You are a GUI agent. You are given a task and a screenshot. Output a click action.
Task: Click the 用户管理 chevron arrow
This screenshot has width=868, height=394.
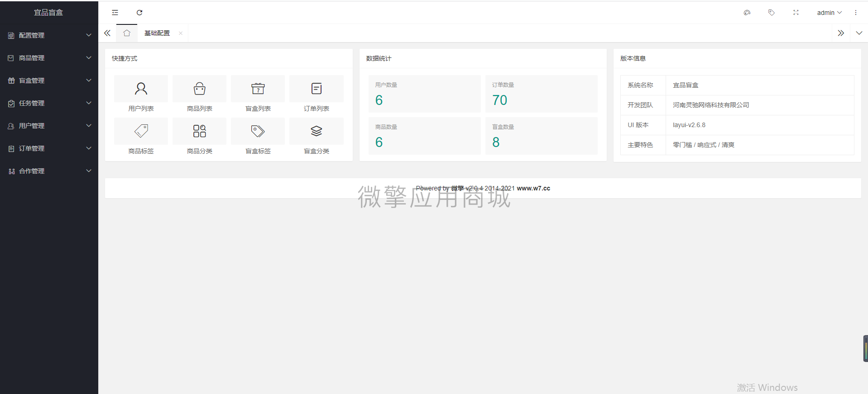click(x=89, y=125)
